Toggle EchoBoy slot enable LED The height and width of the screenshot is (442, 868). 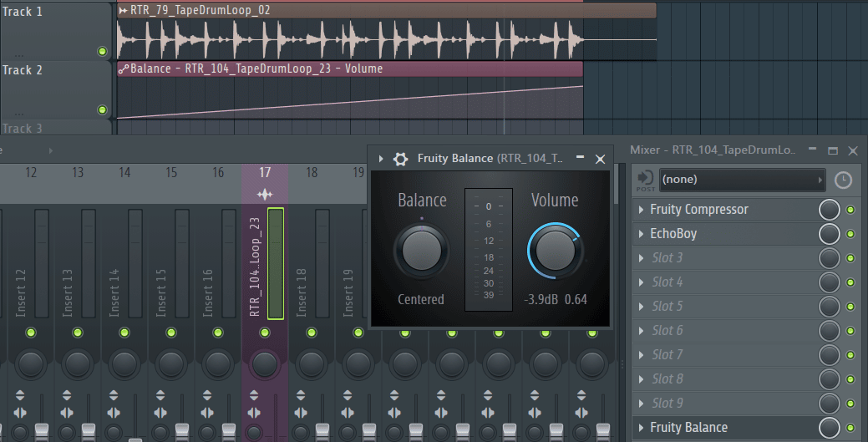850,234
